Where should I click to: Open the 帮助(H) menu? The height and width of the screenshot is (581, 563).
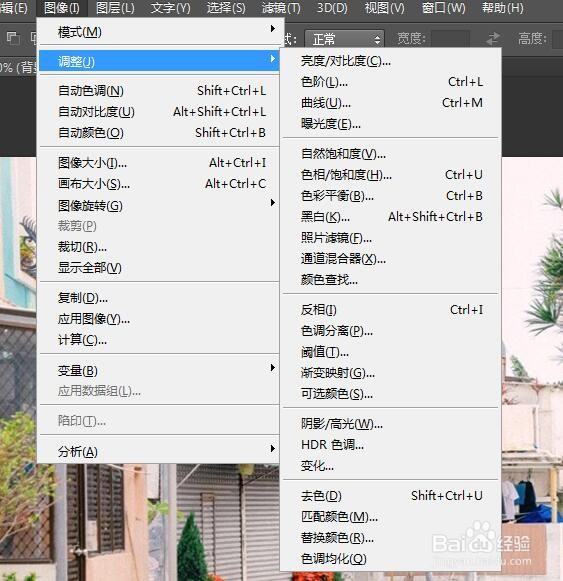tap(503, 8)
